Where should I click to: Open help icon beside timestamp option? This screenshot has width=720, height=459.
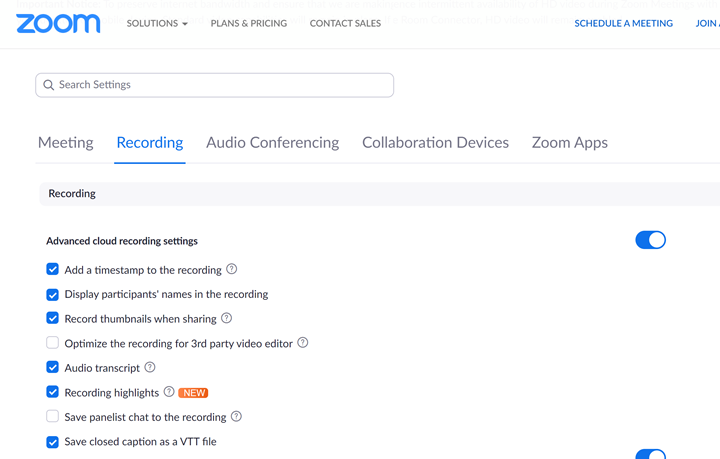tap(232, 269)
